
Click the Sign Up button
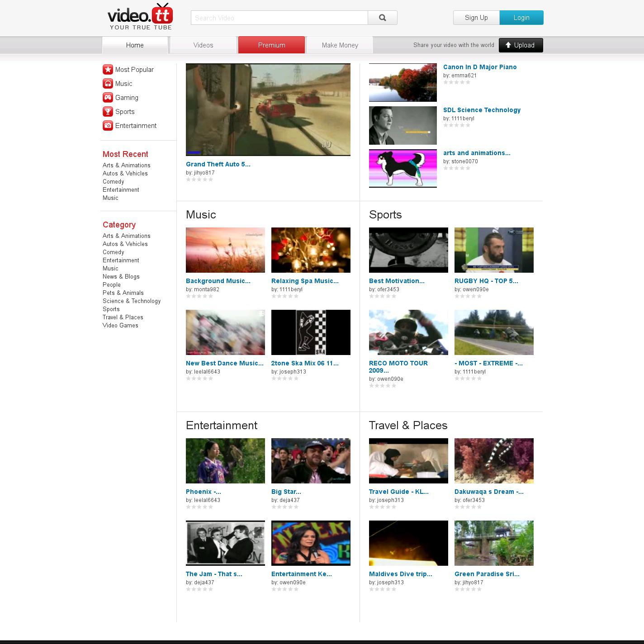[476, 18]
